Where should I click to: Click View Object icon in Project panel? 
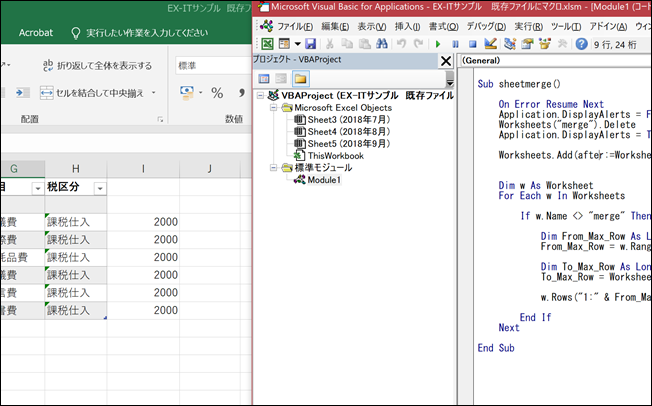pyautogui.click(x=282, y=79)
